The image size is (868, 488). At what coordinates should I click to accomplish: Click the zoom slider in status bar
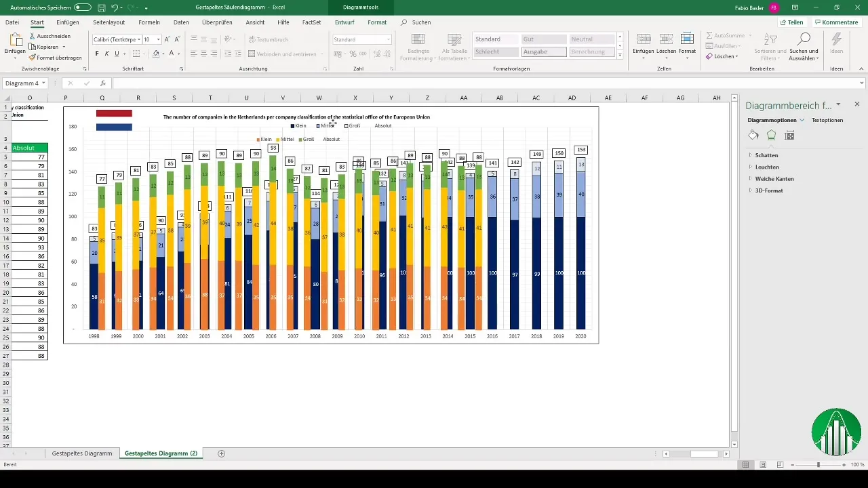pyautogui.click(x=818, y=465)
